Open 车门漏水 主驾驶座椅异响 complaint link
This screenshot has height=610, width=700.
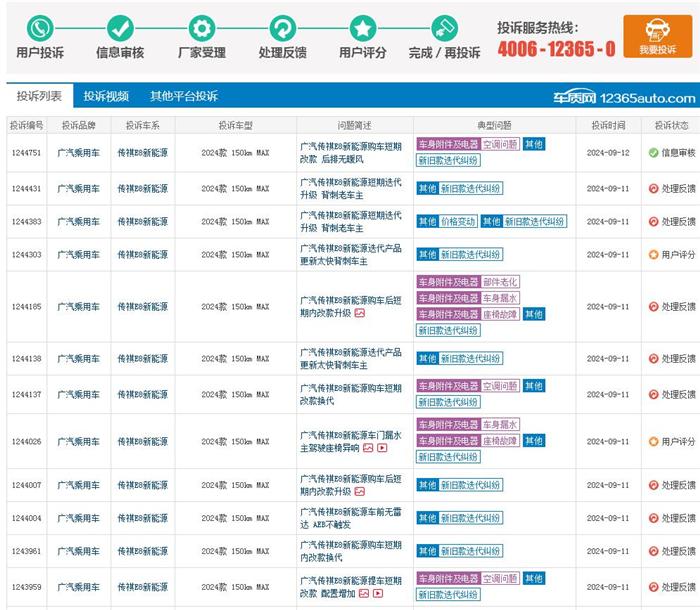[351, 441]
